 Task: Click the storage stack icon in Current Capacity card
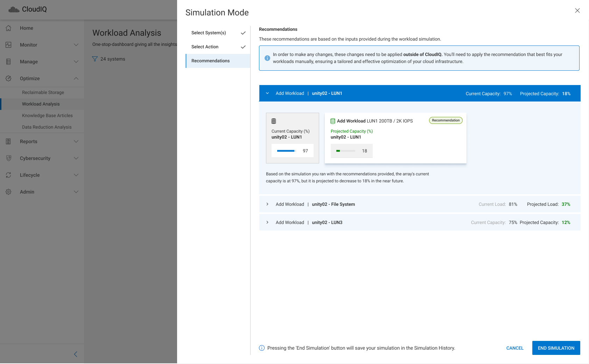[274, 121]
